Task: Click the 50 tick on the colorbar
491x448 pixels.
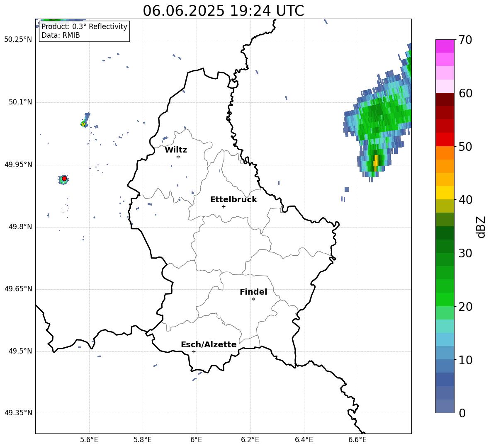Action: pyautogui.click(x=465, y=146)
